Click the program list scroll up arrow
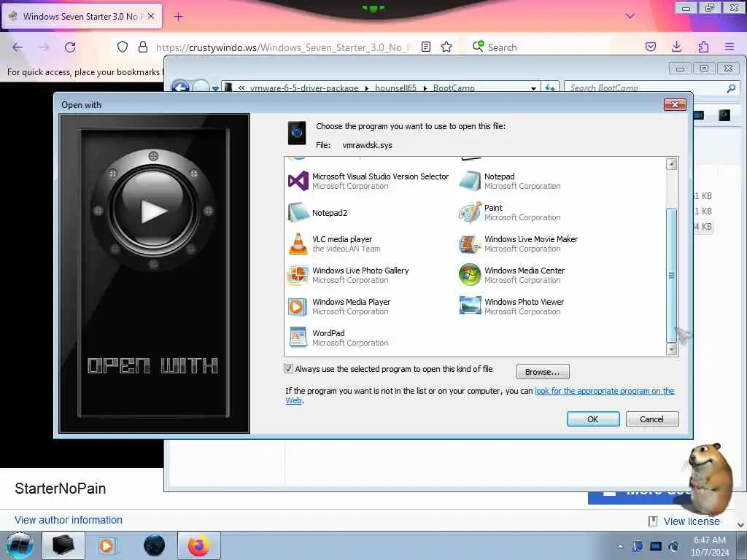Image resolution: width=747 pixels, height=560 pixels. pos(672,164)
